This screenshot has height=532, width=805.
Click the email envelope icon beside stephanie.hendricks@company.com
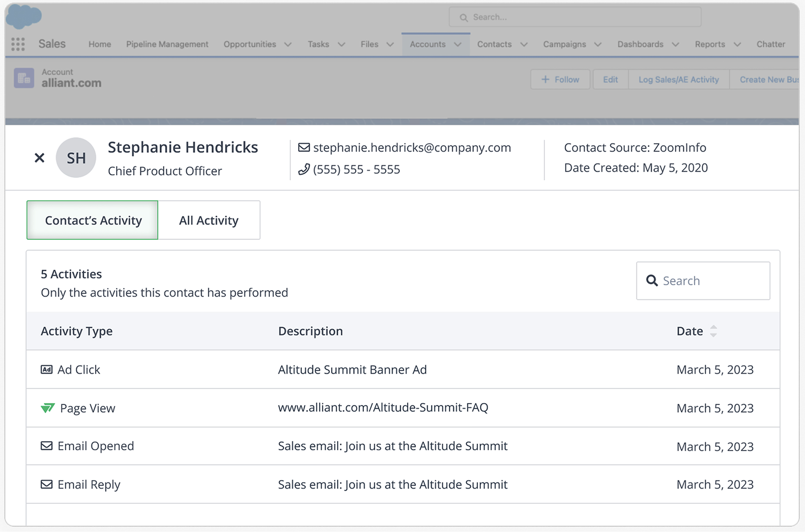tap(304, 147)
